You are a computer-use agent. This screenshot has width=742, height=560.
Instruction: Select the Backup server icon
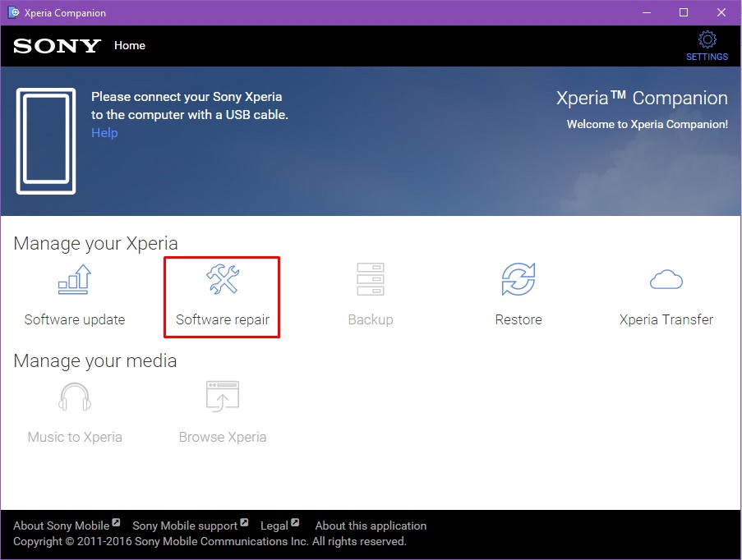point(370,280)
